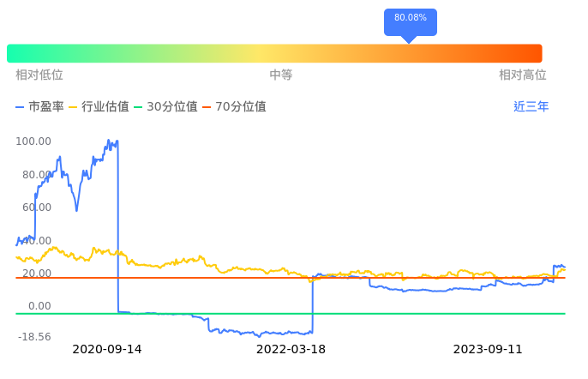Click the blue line marker beside 市盈率

21,107
